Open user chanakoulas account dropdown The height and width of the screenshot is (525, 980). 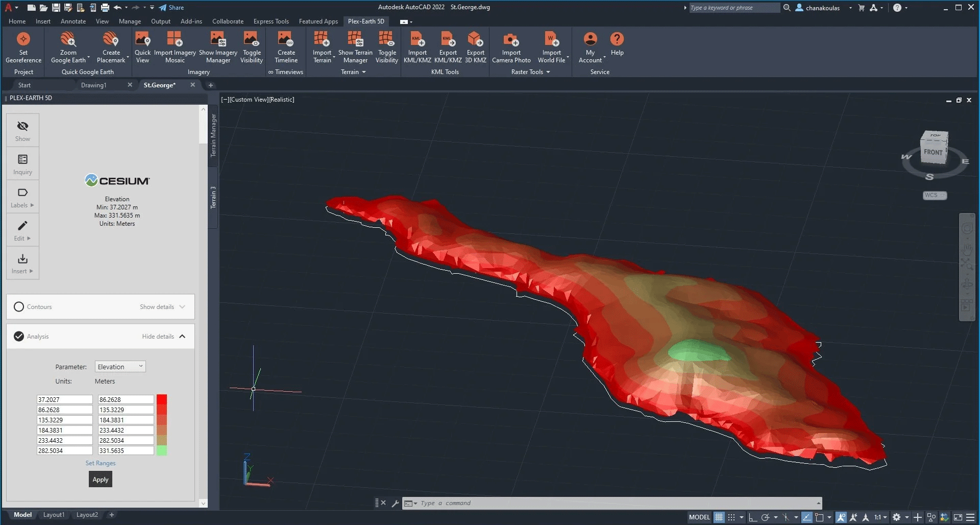click(x=824, y=8)
